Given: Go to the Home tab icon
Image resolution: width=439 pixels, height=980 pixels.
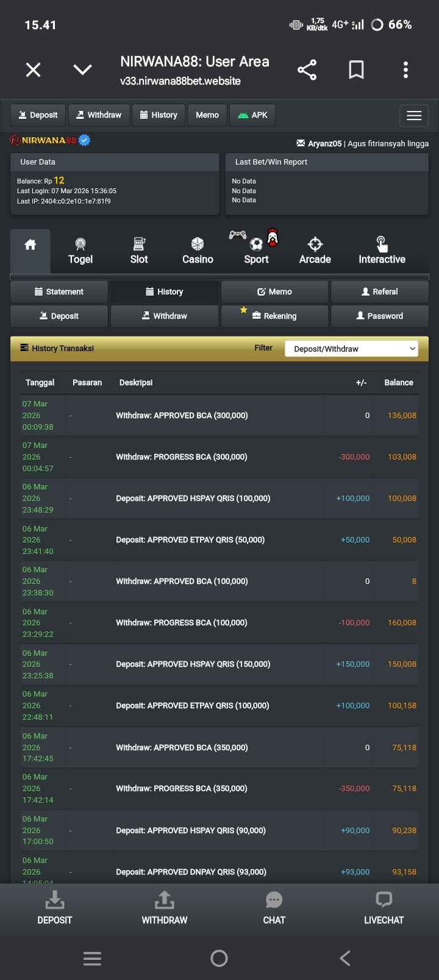Looking at the screenshot, I should click(x=30, y=250).
